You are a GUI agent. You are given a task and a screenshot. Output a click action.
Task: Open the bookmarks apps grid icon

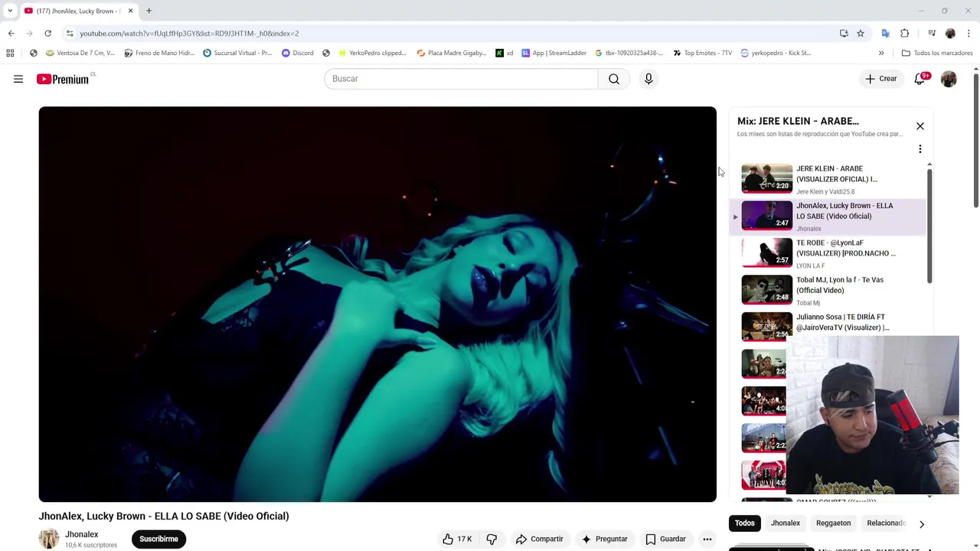10,53
